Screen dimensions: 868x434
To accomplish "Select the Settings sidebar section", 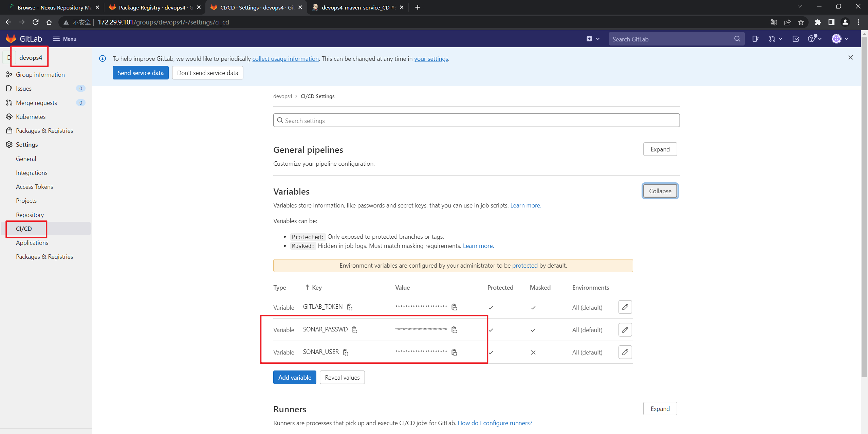I will 27,144.
